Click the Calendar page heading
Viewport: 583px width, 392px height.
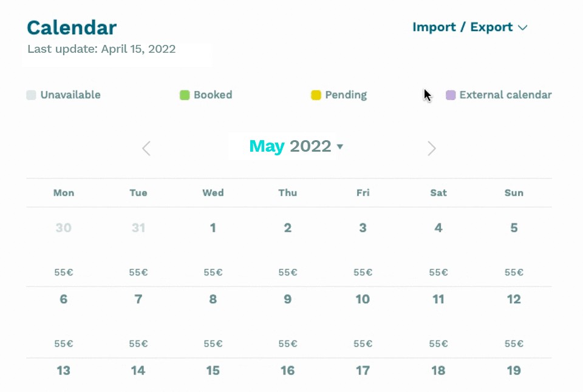point(72,27)
